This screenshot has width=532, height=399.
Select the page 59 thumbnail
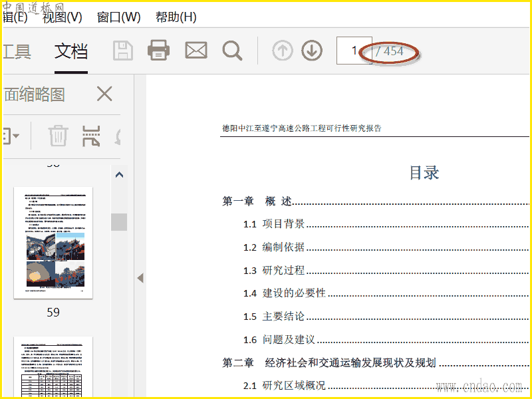53,243
